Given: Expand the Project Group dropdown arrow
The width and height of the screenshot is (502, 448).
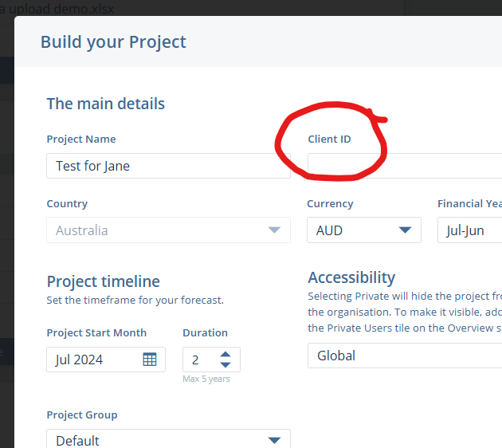Looking at the screenshot, I should point(274,440).
